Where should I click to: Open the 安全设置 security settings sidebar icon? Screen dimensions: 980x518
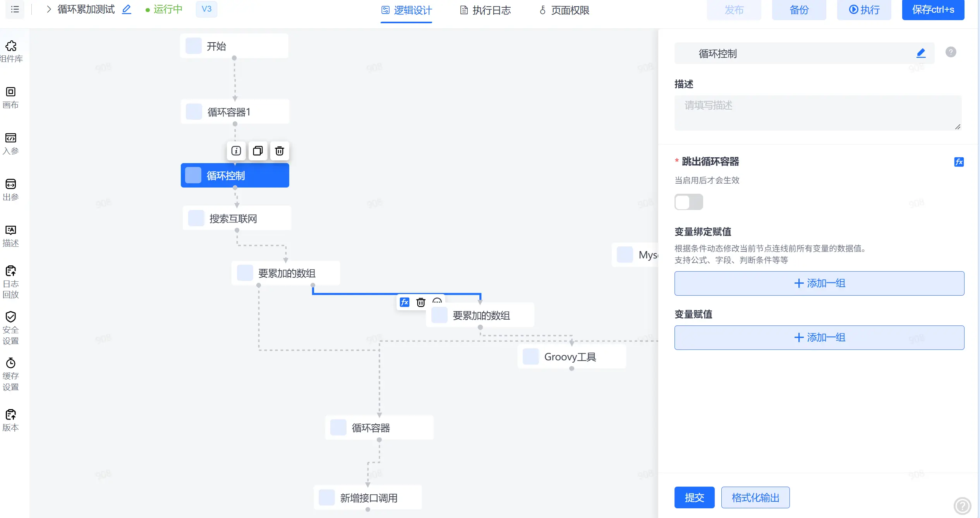pos(11,328)
